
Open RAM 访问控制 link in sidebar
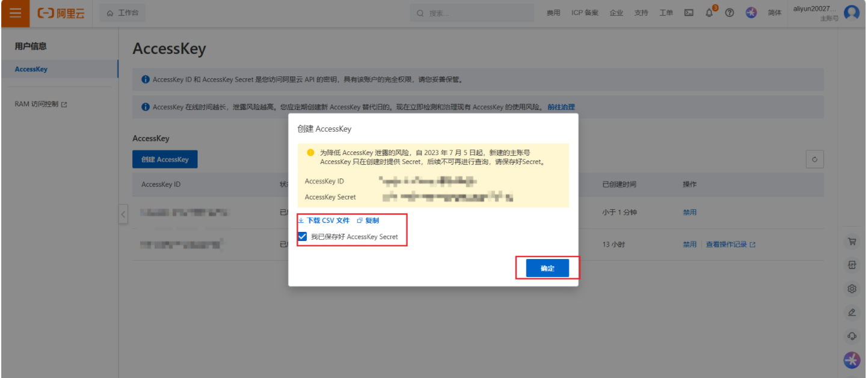pos(41,105)
